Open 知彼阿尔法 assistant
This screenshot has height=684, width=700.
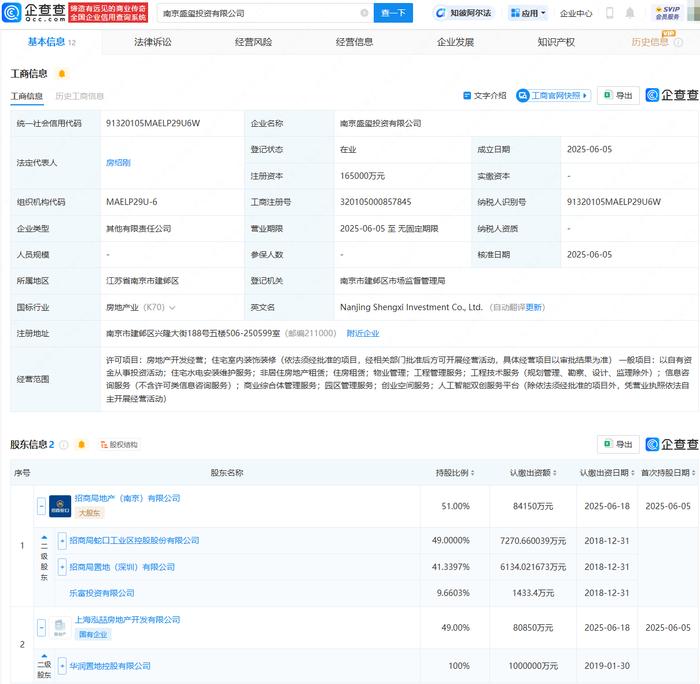click(464, 13)
